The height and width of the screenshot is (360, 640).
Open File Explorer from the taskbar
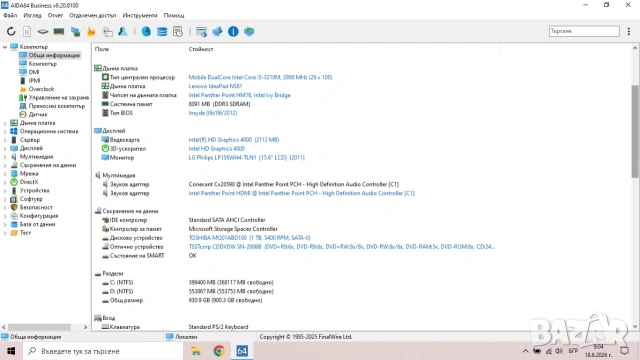196,351
